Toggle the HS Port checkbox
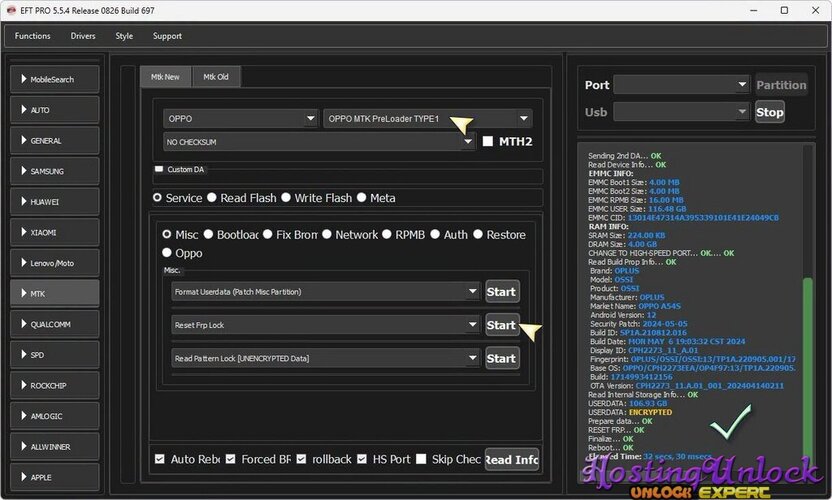The width and height of the screenshot is (832, 500). click(362, 459)
